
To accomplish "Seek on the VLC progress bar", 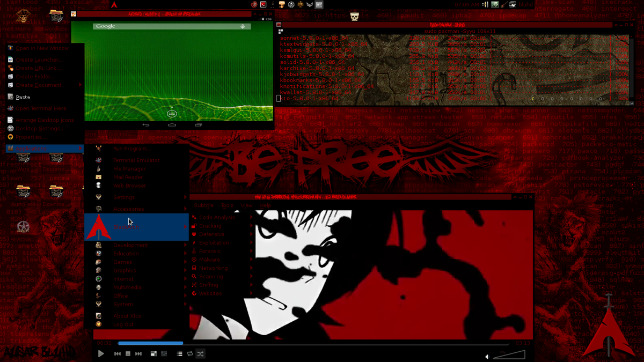I will pyautogui.click(x=313, y=343).
